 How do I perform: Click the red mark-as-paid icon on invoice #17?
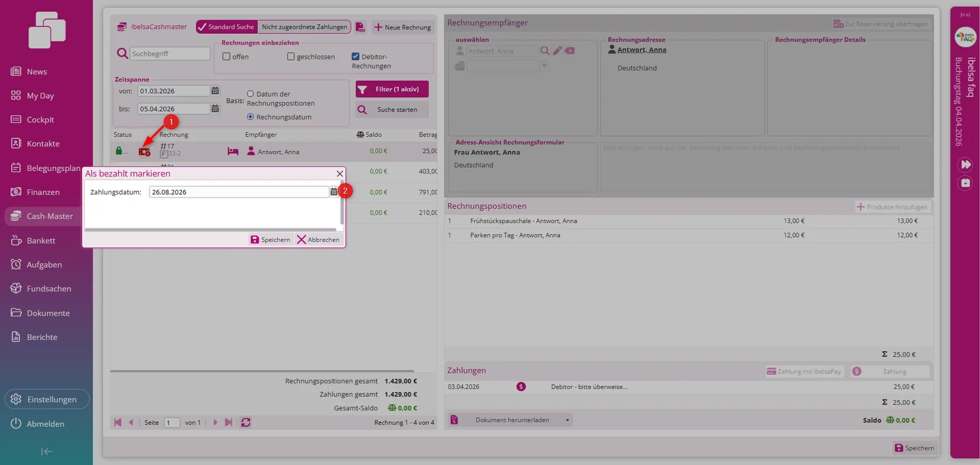[145, 151]
